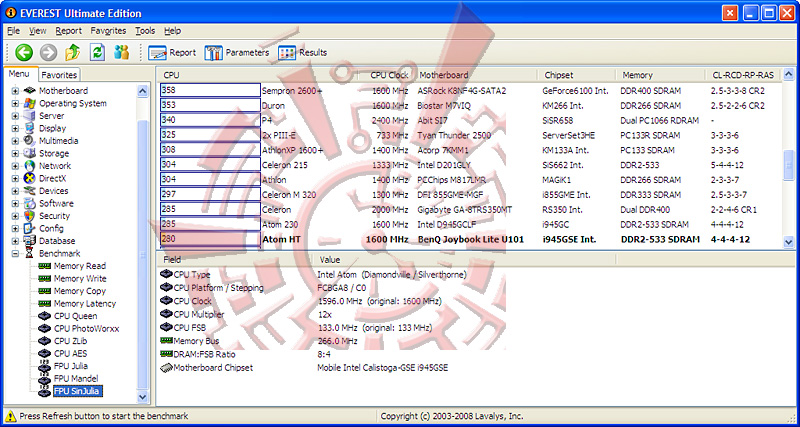This screenshot has width=800, height=427.
Task: Open the FPU Mandel benchmark
Action: click(76, 379)
